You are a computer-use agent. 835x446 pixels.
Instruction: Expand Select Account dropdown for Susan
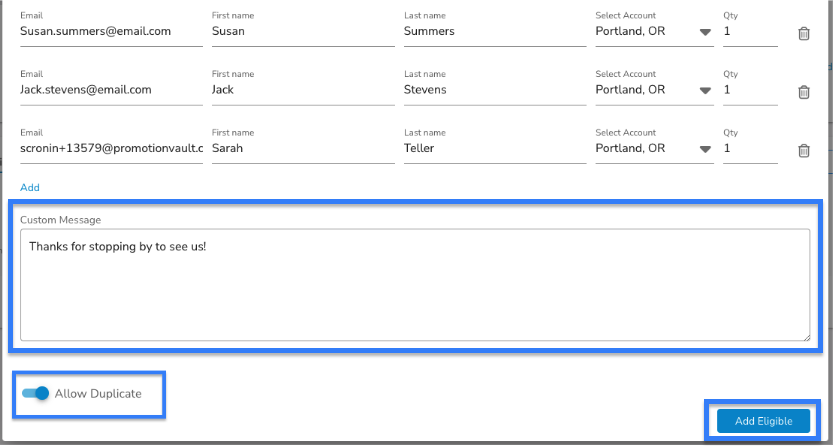(x=654, y=31)
